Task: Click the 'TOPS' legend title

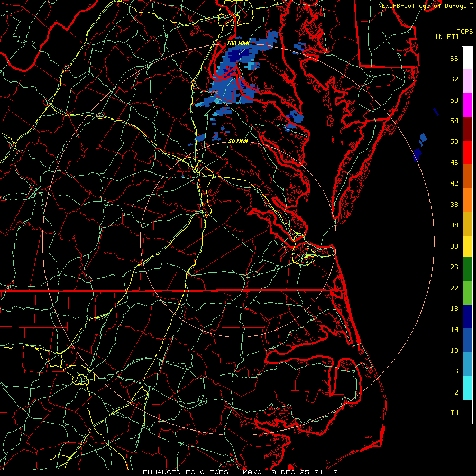Action: [x=465, y=32]
